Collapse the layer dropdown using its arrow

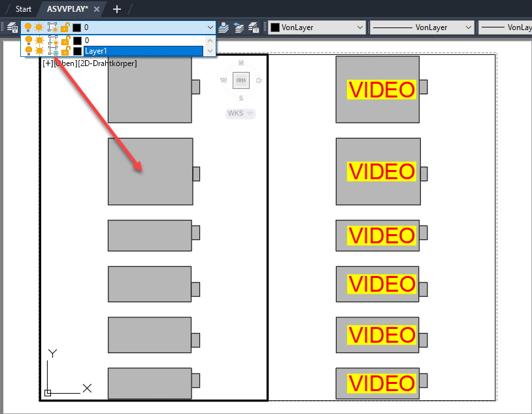[210, 27]
